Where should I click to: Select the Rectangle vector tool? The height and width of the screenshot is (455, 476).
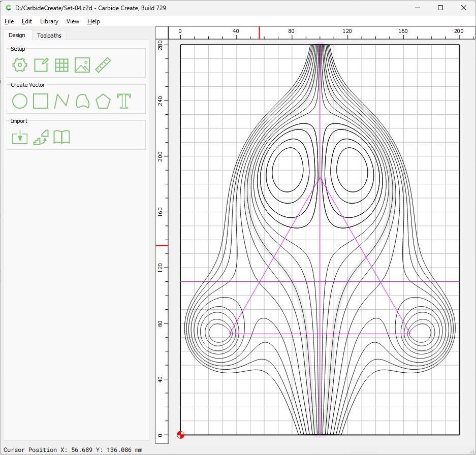(40, 101)
